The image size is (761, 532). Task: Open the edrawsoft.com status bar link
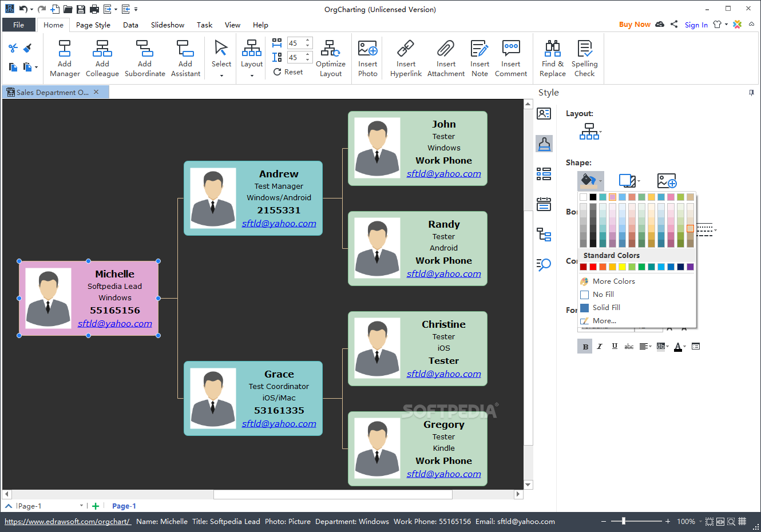pyautogui.click(x=68, y=522)
